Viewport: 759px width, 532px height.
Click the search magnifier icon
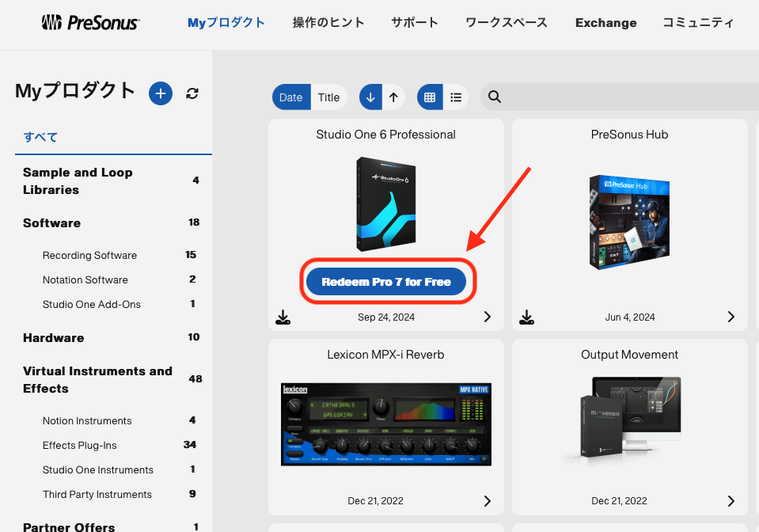pyautogui.click(x=494, y=97)
